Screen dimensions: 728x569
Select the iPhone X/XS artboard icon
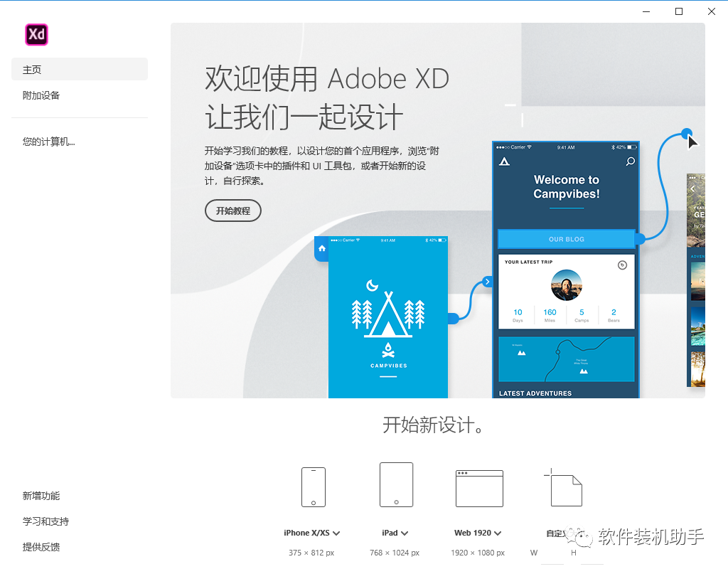pos(314,486)
